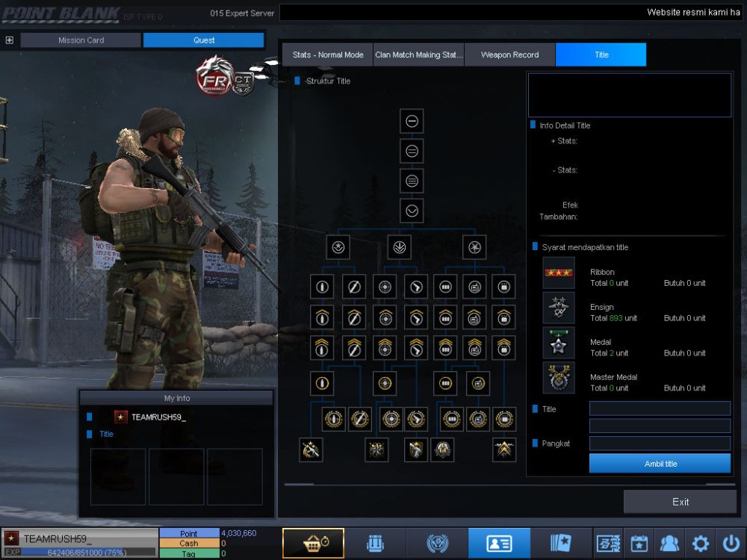Select the topmost single-line title node
Screen dimensions: 747x560
point(412,121)
